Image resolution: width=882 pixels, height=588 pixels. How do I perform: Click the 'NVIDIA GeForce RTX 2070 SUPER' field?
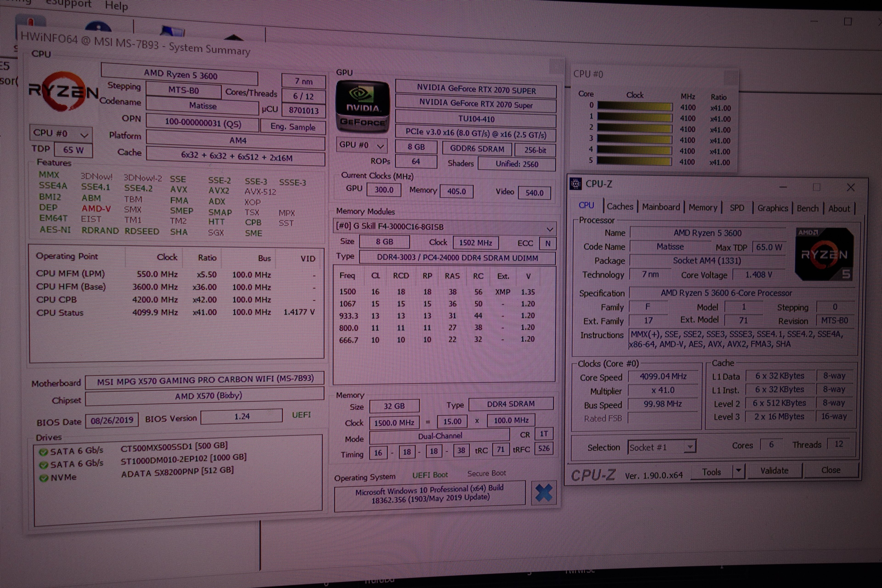[x=476, y=89]
